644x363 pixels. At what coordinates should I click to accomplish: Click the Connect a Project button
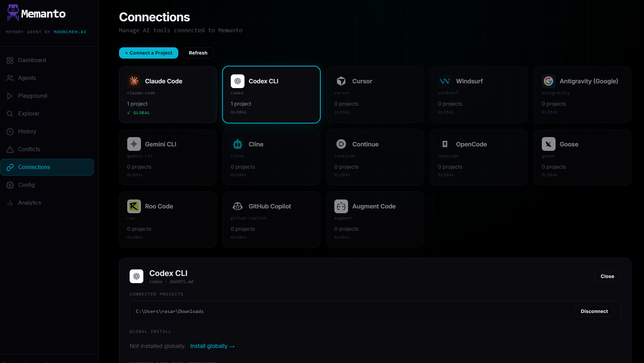(148, 53)
